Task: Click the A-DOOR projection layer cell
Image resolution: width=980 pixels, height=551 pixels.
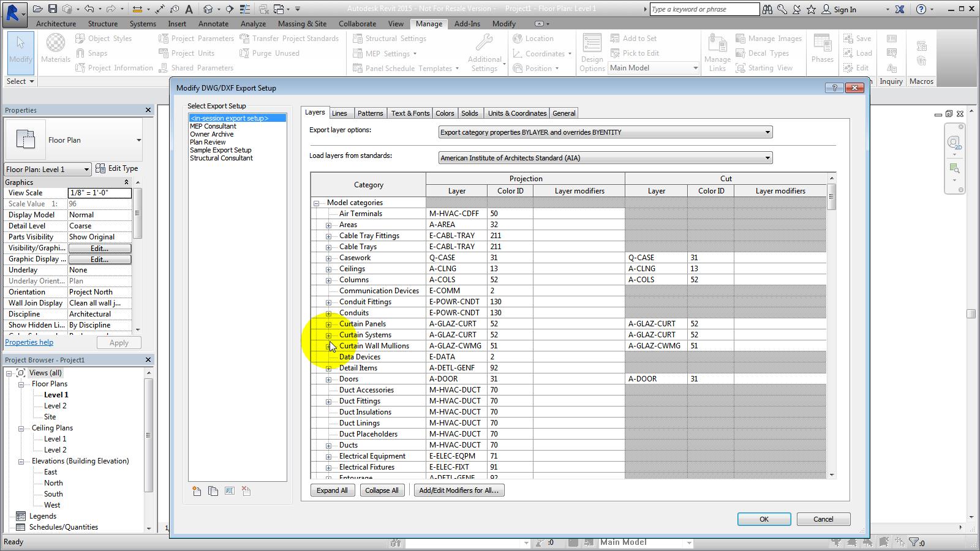Action: pyautogui.click(x=456, y=379)
